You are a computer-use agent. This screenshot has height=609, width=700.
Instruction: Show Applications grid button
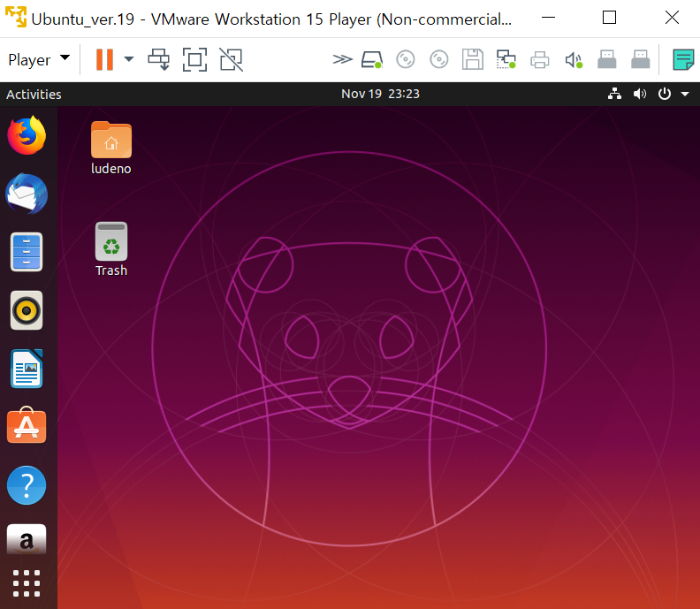tap(27, 583)
